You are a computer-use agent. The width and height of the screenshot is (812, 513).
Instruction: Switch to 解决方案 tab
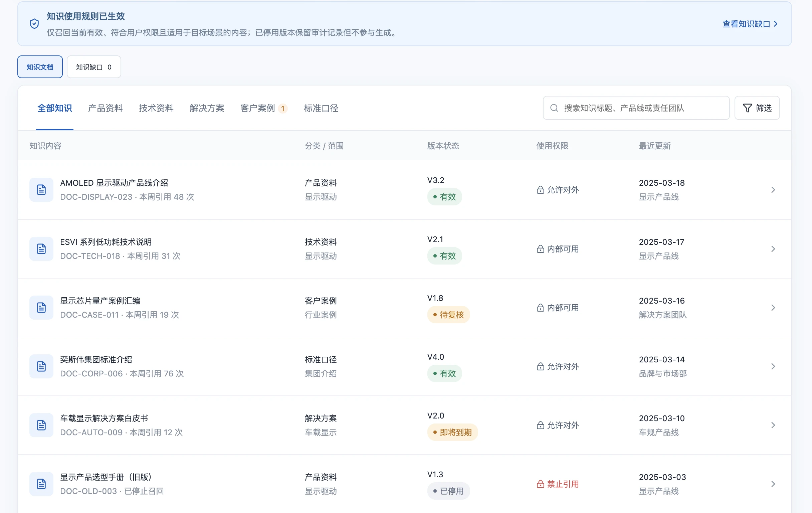pyautogui.click(x=207, y=108)
